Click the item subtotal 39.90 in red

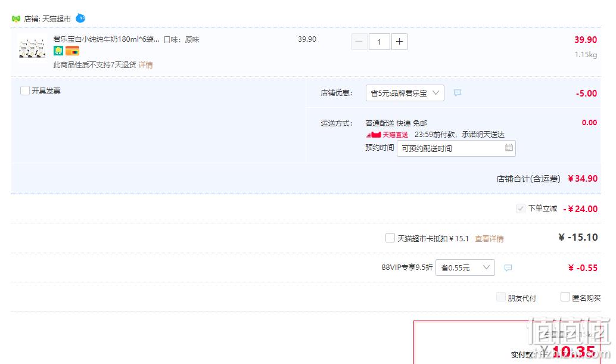pos(586,40)
